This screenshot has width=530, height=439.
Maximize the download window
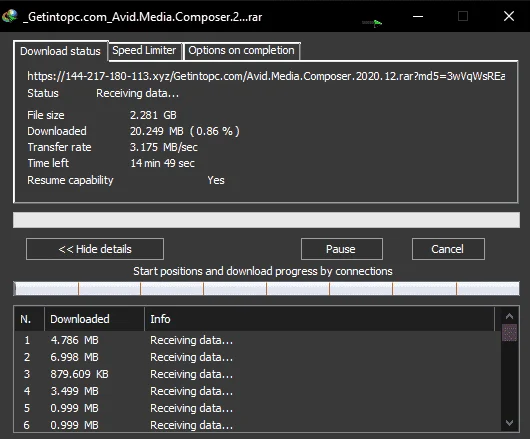[x=463, y=16]
